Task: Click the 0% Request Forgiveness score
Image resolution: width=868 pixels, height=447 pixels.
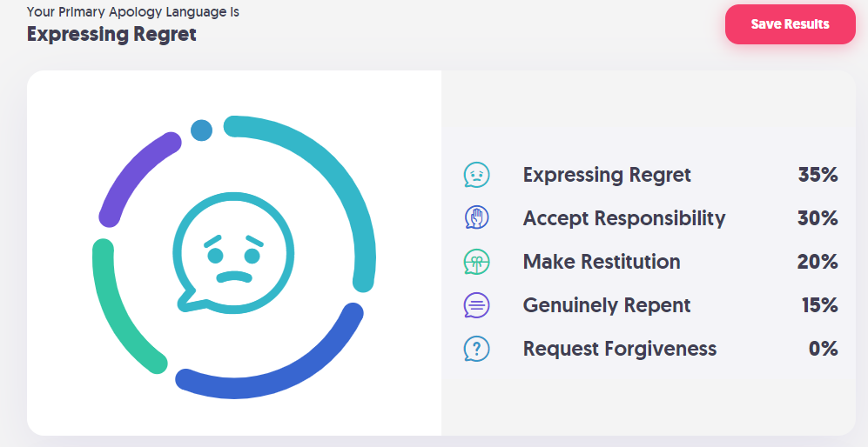Action: (823, 349)
